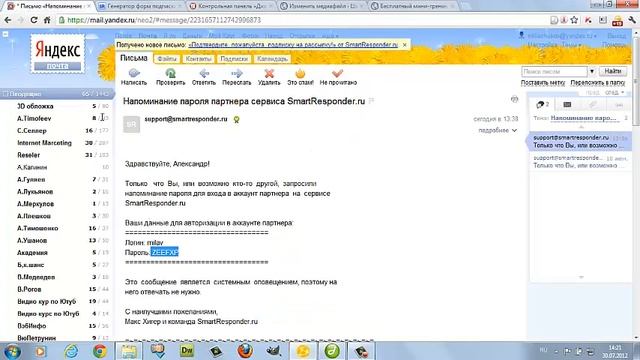Open след. navigation dropdown in side panel
The image size is (640, 360).
[x=614, y=93]
